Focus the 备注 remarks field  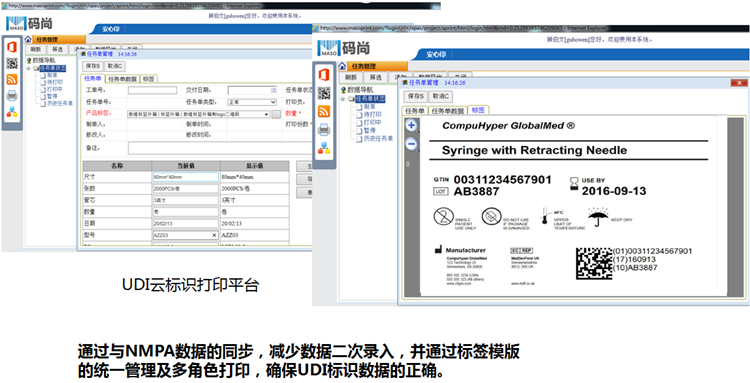pos(220,148)
